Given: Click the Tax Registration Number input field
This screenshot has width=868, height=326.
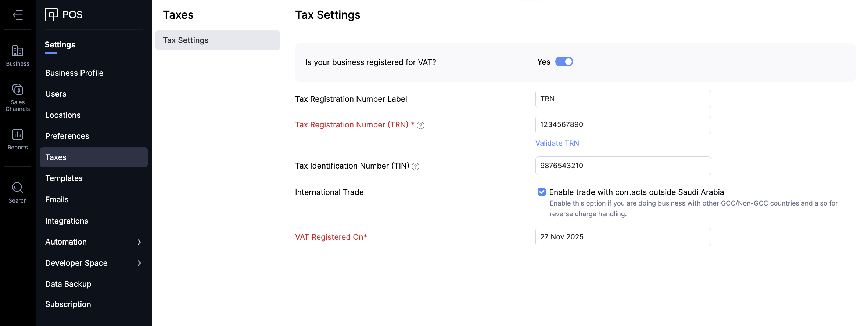Looking at the screenshot, I should click(623, 125).
